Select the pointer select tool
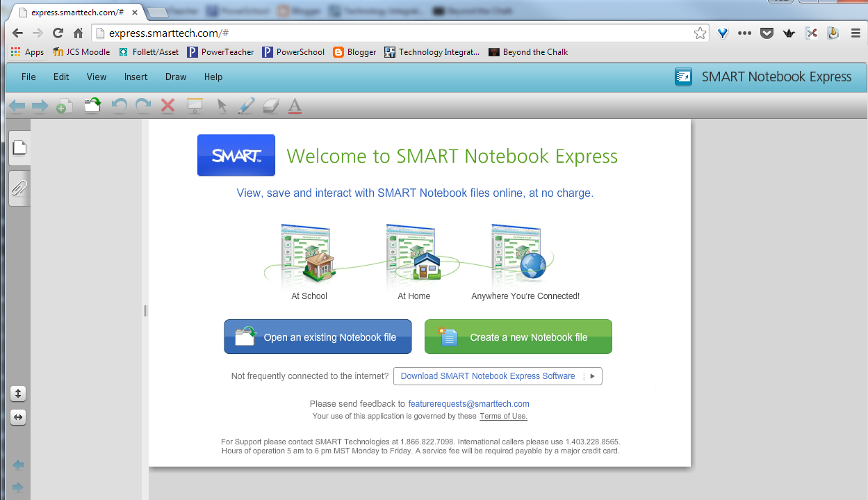868x500 pixels. [x=222, y=106]
